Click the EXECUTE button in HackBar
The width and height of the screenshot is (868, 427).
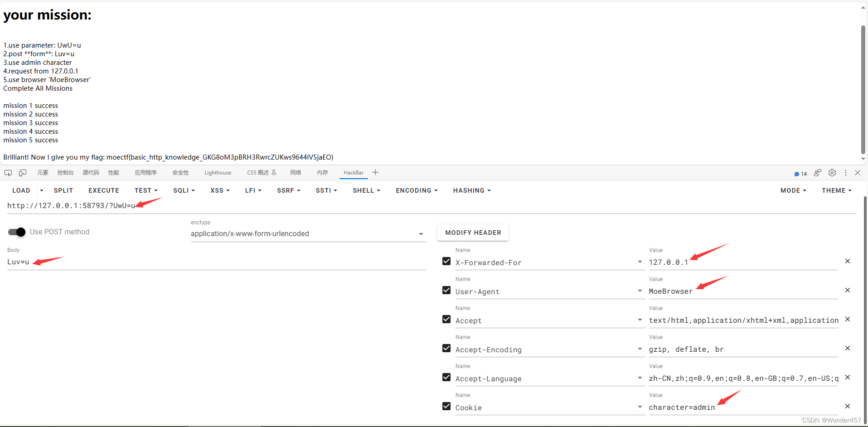point(103,190)
